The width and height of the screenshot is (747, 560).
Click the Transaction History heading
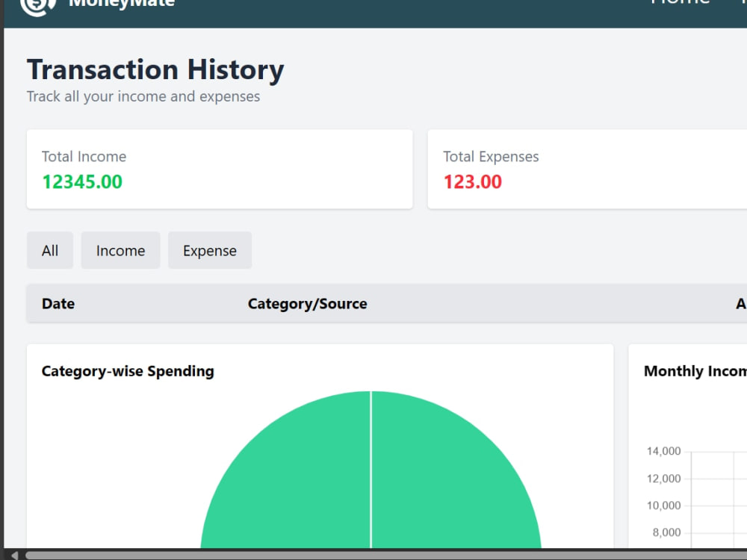155,70
